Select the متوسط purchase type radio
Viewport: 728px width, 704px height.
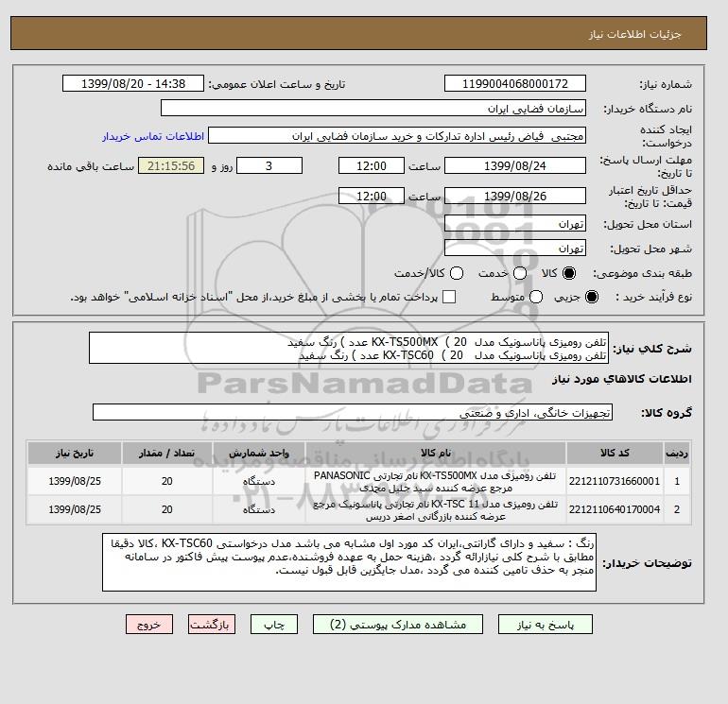coord(536,297)
